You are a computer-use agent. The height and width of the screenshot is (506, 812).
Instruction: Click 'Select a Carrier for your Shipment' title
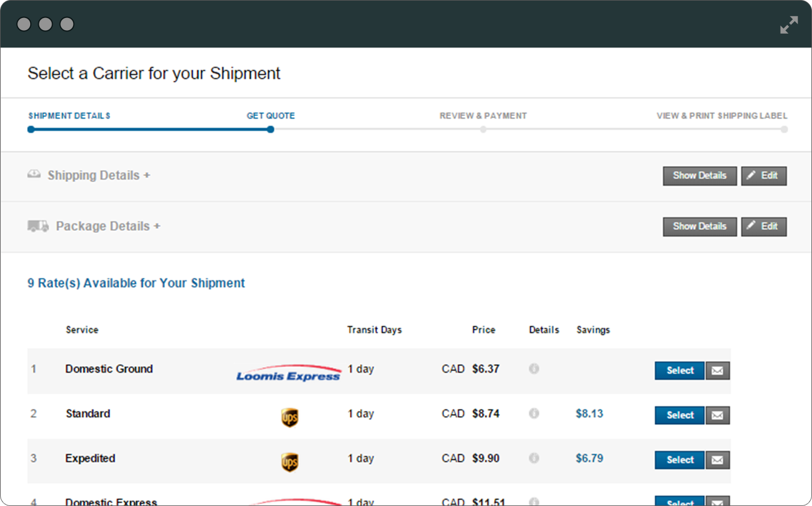coord(154,74)
